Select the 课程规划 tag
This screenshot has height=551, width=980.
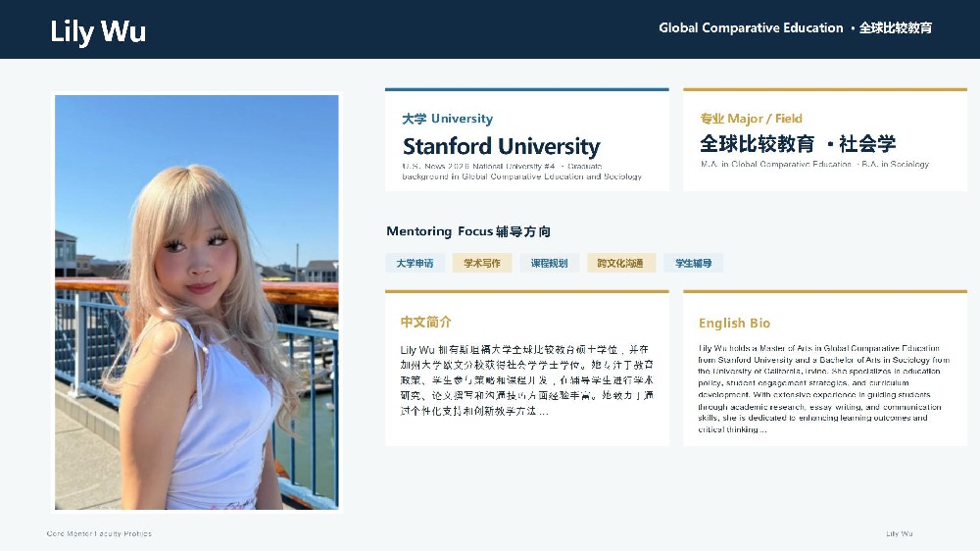(550, 264)
